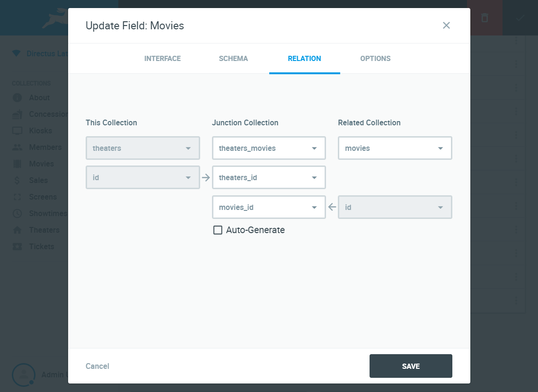Click the checkmark save icon in header
The width and height of the screenshot is (538, 392).
click(x=520, y=18)
